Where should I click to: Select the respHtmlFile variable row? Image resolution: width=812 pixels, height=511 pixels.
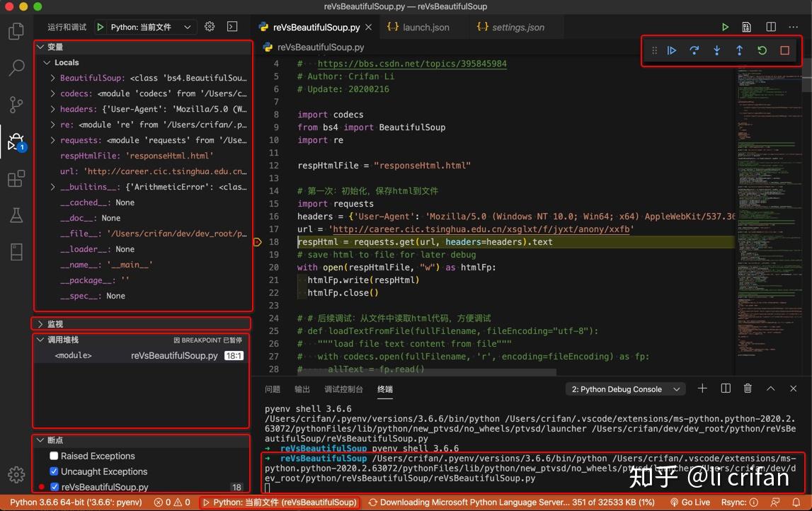pos(143,155)
